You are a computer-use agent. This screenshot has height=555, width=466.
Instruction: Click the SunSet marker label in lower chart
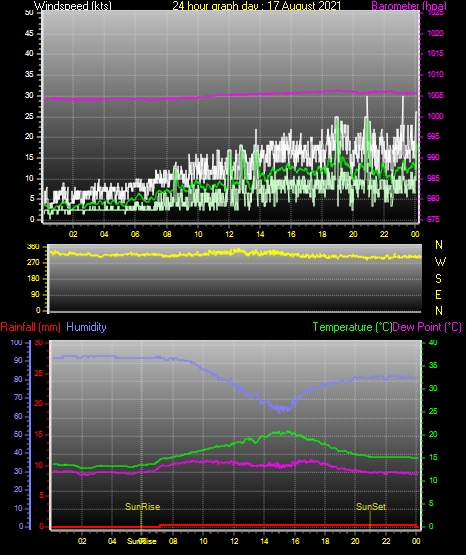tap(371, 507)
